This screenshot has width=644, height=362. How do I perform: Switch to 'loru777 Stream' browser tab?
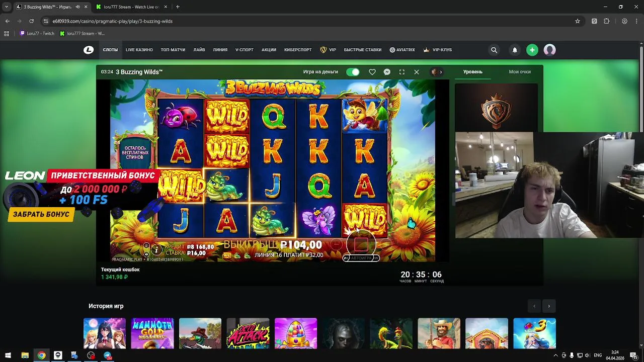coord(131,7)
